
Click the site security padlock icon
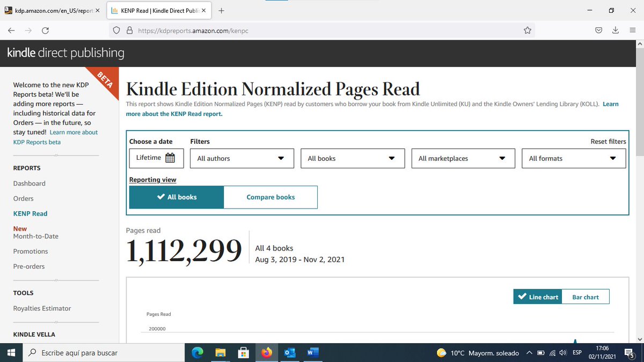pyautogui.click(x=129, y=31)
